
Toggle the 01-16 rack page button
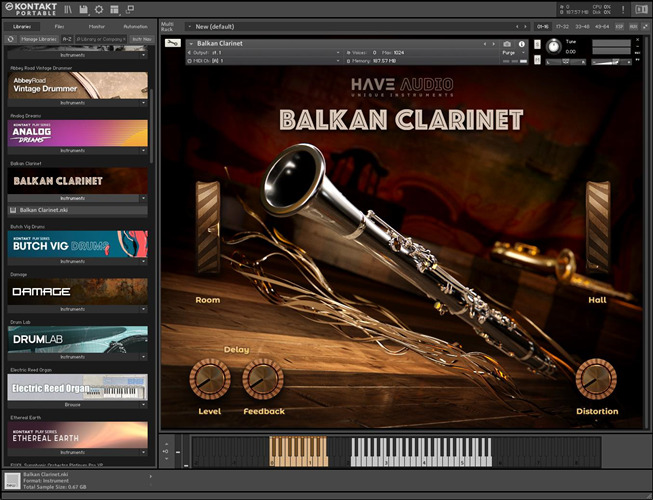point(543,27)
